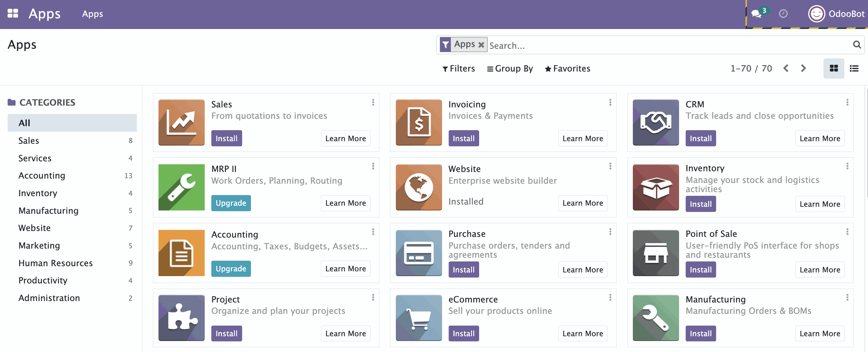Click the Apps brand title in navbar

click(44, 14)
